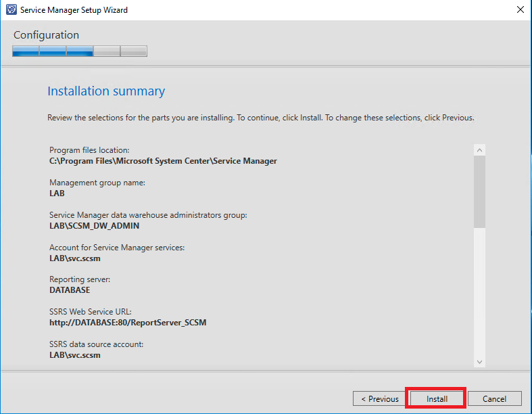Click the fourth unfilled progress segment
The image size is (532, 414).
[x=107, y=51]
